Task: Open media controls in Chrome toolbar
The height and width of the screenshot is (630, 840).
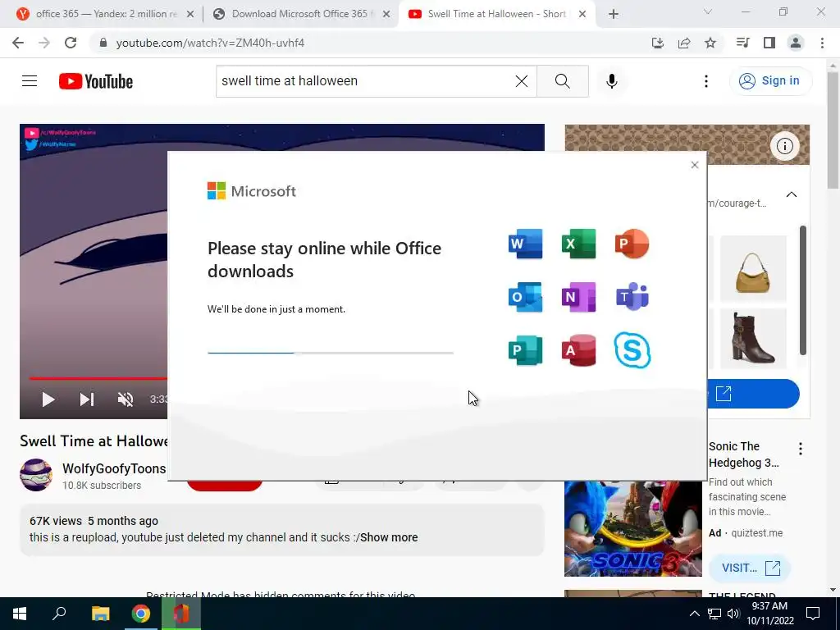Action: pyautogui.click(x=742, y=43)
